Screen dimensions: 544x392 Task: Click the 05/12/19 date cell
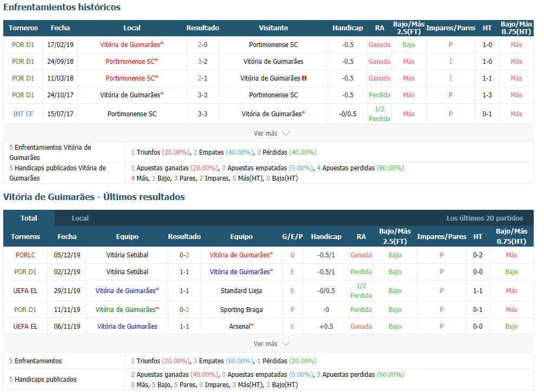[x=67, y=255]
